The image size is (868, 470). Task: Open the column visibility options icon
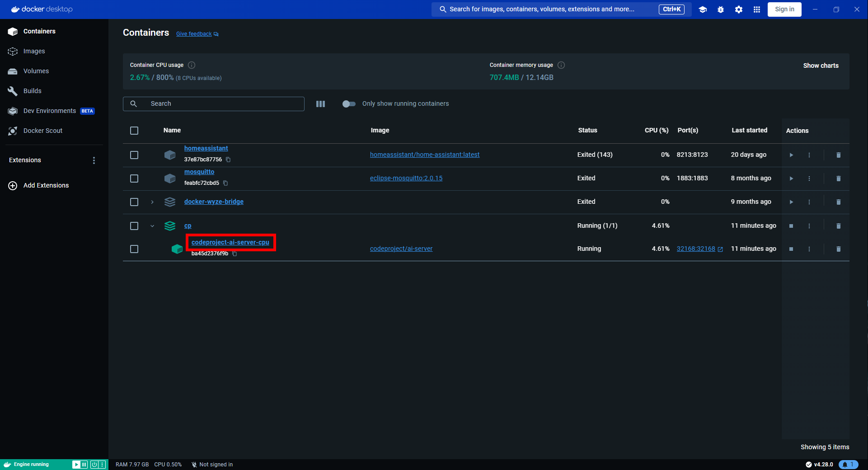[320, 104]
